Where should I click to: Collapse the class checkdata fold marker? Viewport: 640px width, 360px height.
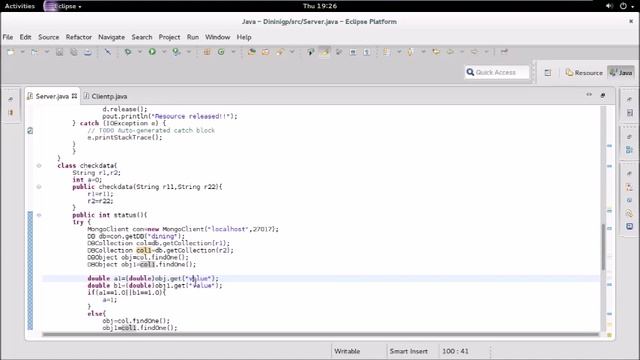coord(39,166)
